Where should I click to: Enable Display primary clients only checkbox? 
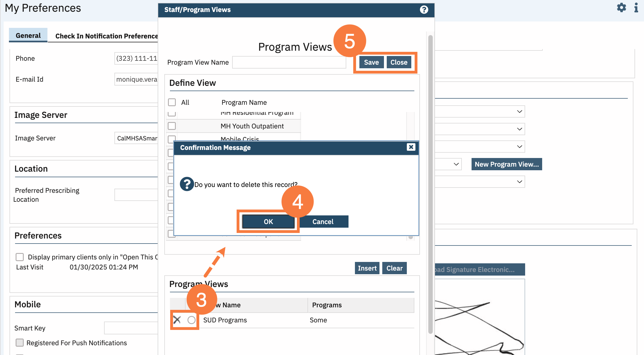(x=20, y=257)
